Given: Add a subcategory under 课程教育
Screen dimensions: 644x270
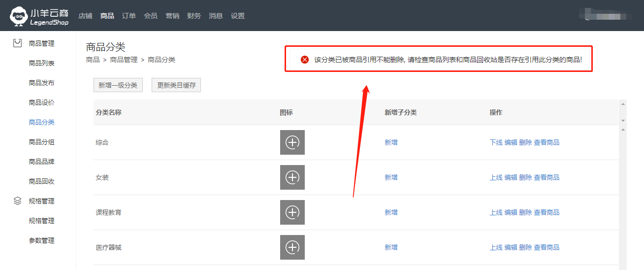Looking at the screenshot, I should [391, 212].
